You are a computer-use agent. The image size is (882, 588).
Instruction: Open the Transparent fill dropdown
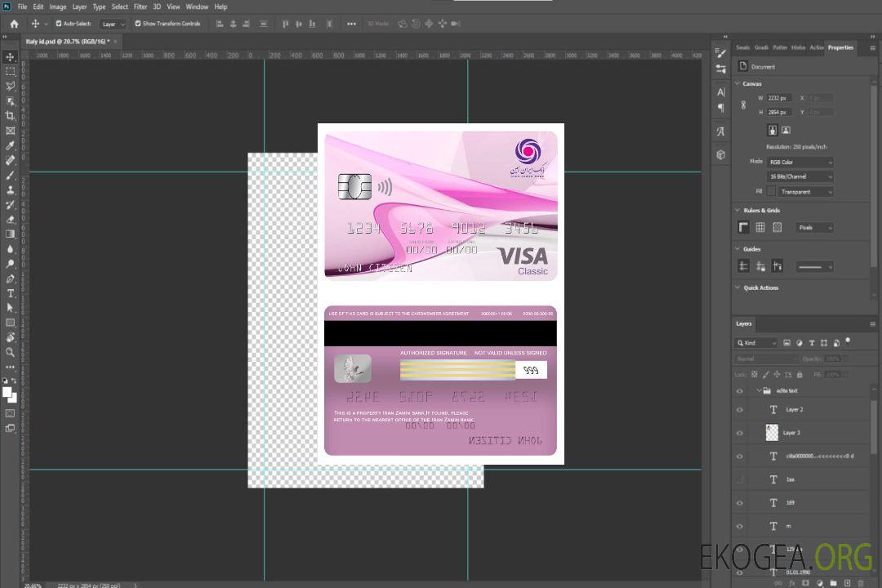(805, 192)
